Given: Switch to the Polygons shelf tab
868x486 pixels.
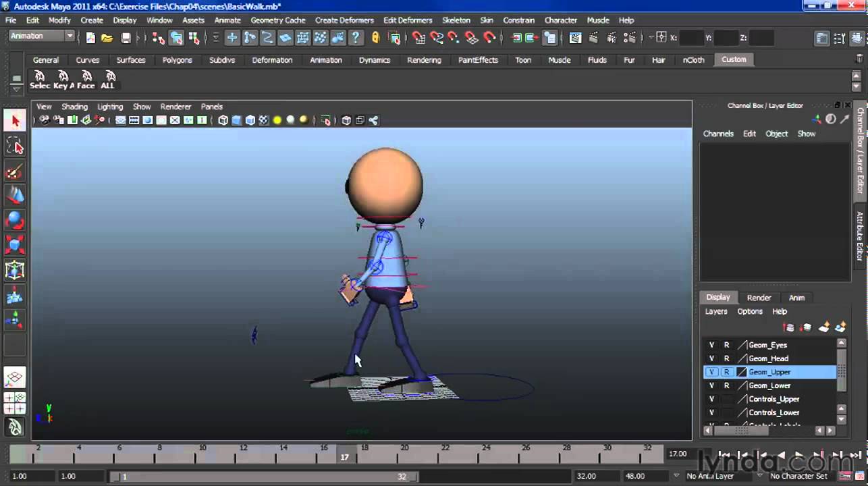Looking at the screenshot, I should click(177, 60).
